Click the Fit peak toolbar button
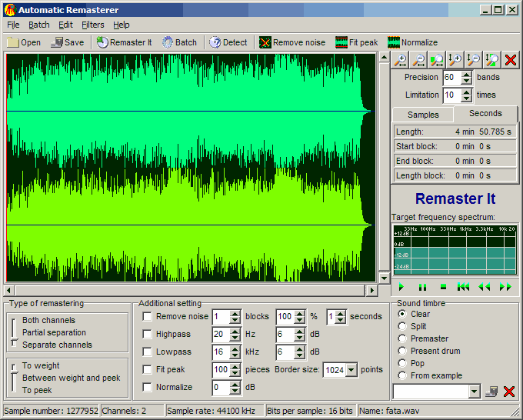The height and width of the screenshot is (420, 523). (x=356, y=42)
